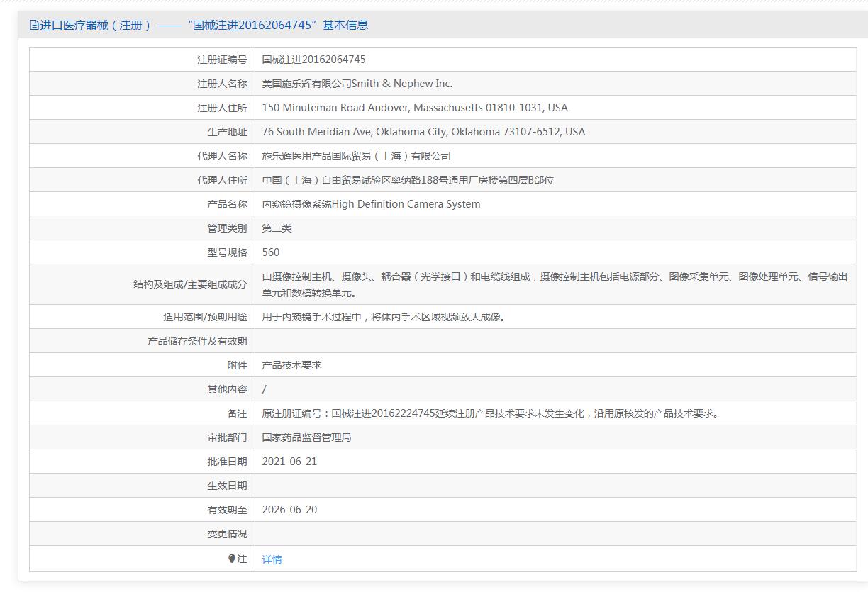
Task: Click the lightbulb icon next to 注
Action: pyautogui.click(x=232, y=559)
